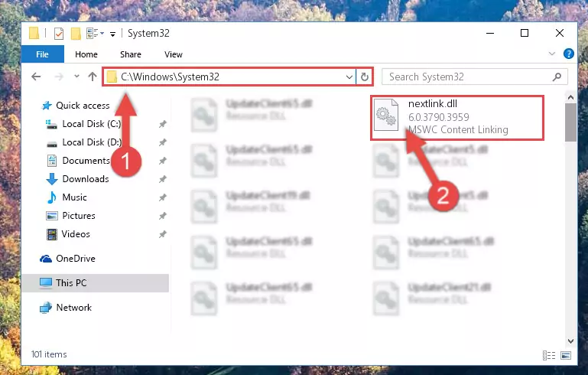The width and height of the screenshot is (588, 375).
Task: Click the pin icon next to Documents
Action: point(162,161)
